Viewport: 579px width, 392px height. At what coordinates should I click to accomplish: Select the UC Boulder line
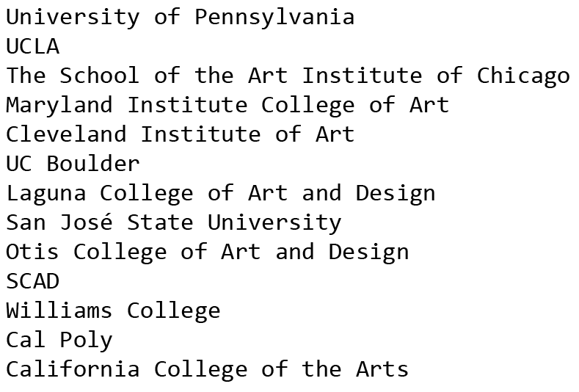pyautogui.click(x=73, y=163)
